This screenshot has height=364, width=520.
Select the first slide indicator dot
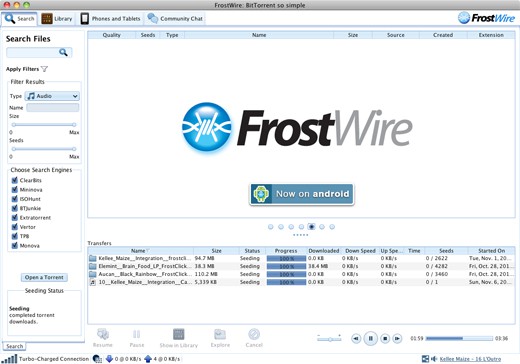tap(270, 227)
